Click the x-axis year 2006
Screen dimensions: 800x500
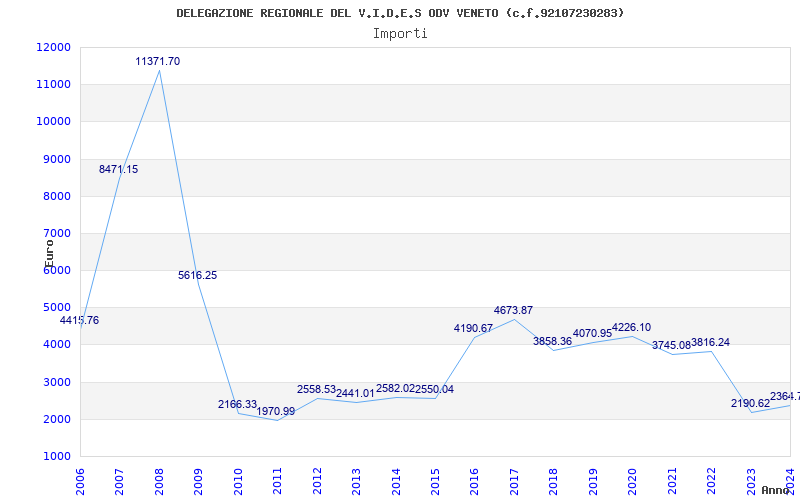80,480
